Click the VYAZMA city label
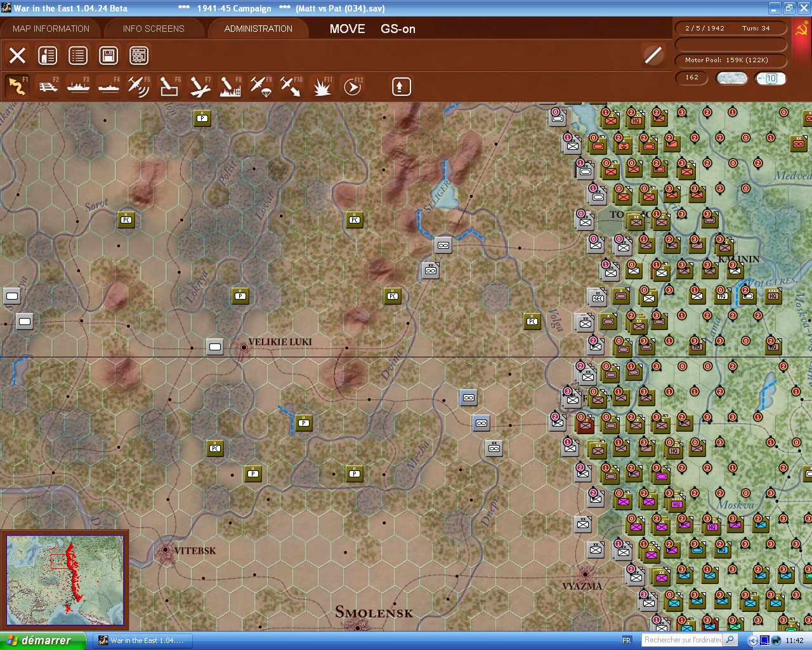The width and height of the screenshot is (812, 650). (582, 586)
